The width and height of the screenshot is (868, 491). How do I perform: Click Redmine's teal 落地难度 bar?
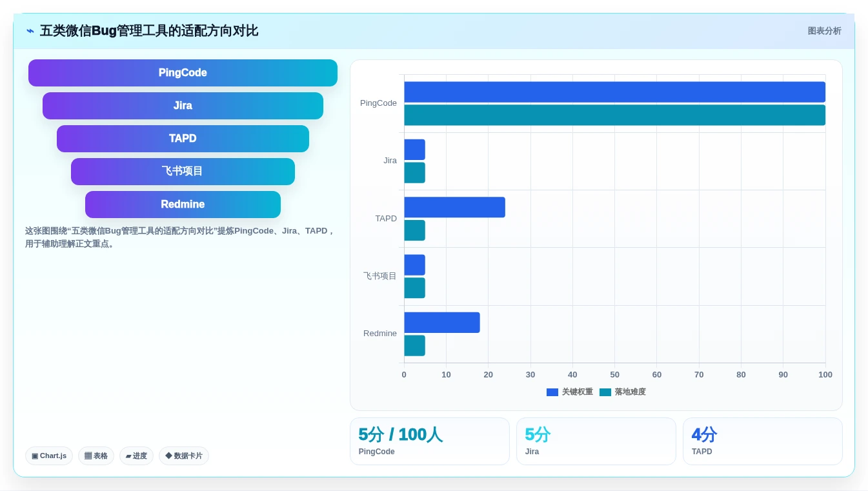pyautogui.click(x=414, y=346)
